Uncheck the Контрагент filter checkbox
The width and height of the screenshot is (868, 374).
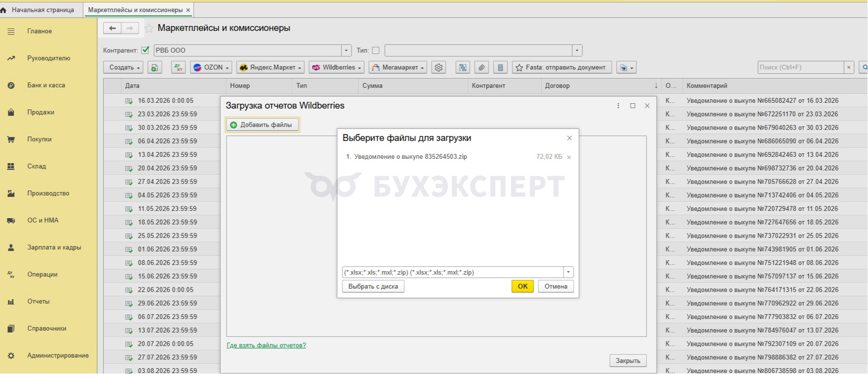(145, 50)
